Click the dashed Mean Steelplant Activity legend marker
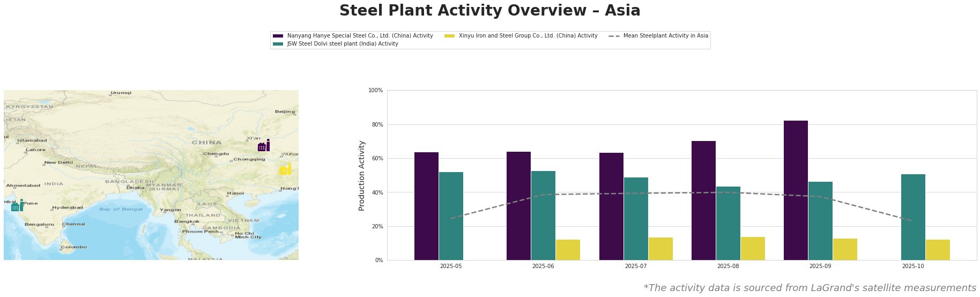The height and width of the screenshot is (297, 980). 614,36
